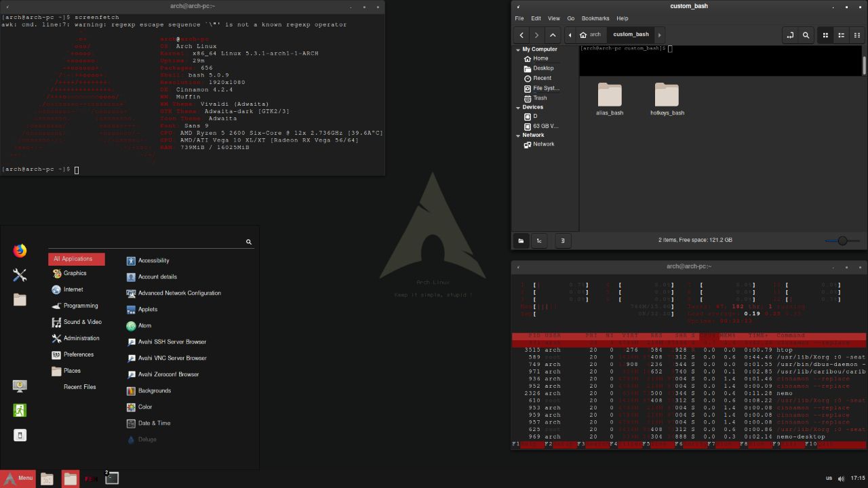Click the green Logout icon in menu
Viewport: 868px width, 488px height.
20,410
